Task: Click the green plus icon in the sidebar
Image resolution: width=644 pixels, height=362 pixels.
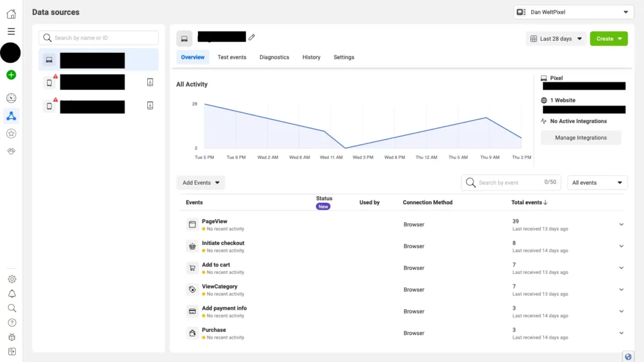Action: (11, 75)
